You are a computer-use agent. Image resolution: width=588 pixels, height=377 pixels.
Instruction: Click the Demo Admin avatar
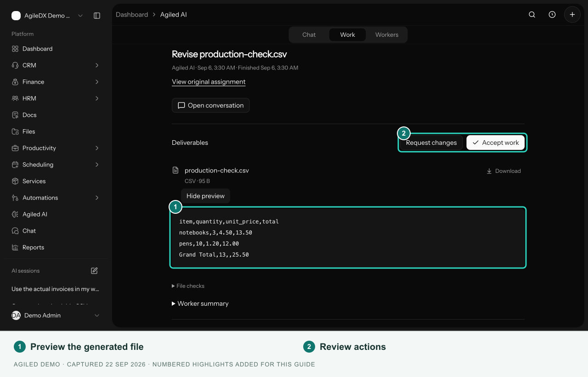point(16,315)
